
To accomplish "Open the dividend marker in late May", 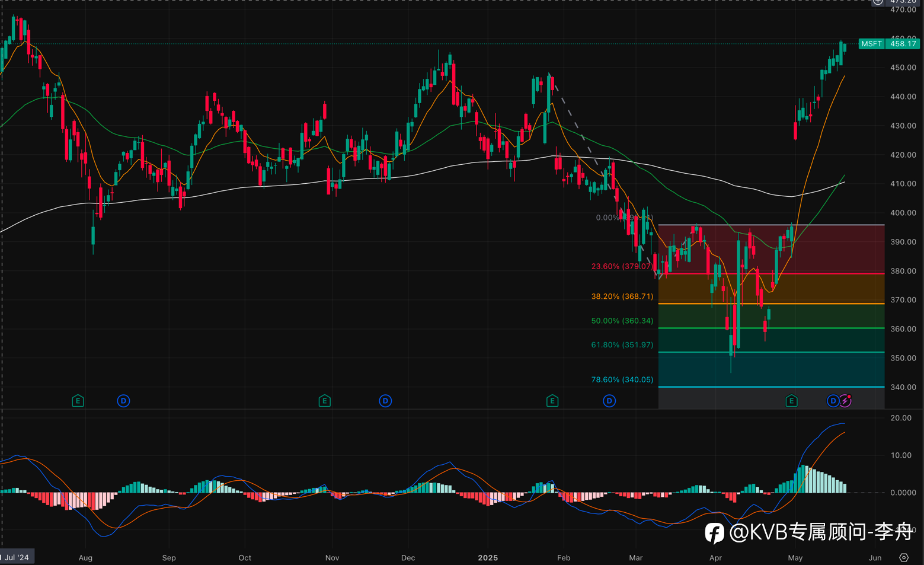I will coord(833,401).
